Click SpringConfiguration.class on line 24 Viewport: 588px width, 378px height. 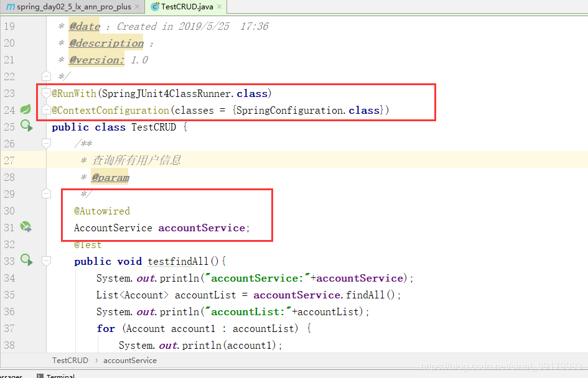pos(308,110)
